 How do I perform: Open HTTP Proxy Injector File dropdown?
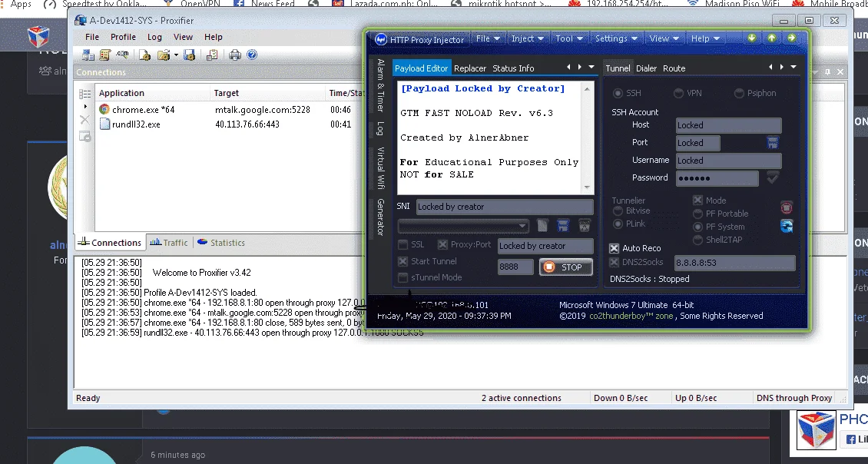(488, 38)
